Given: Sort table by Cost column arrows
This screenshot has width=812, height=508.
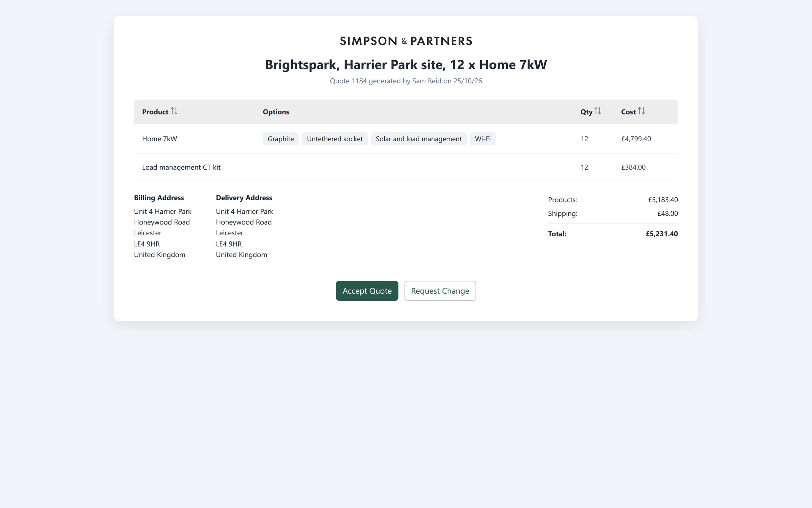Looking at the screenshot, I should 641,111.
